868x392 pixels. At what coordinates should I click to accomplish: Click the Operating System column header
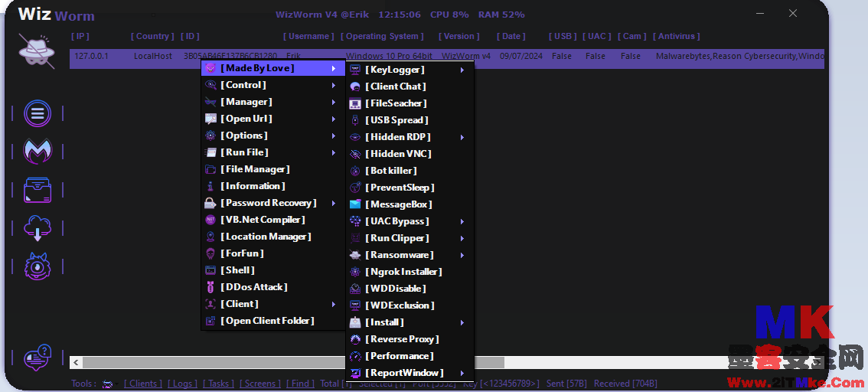coord(382,36)
